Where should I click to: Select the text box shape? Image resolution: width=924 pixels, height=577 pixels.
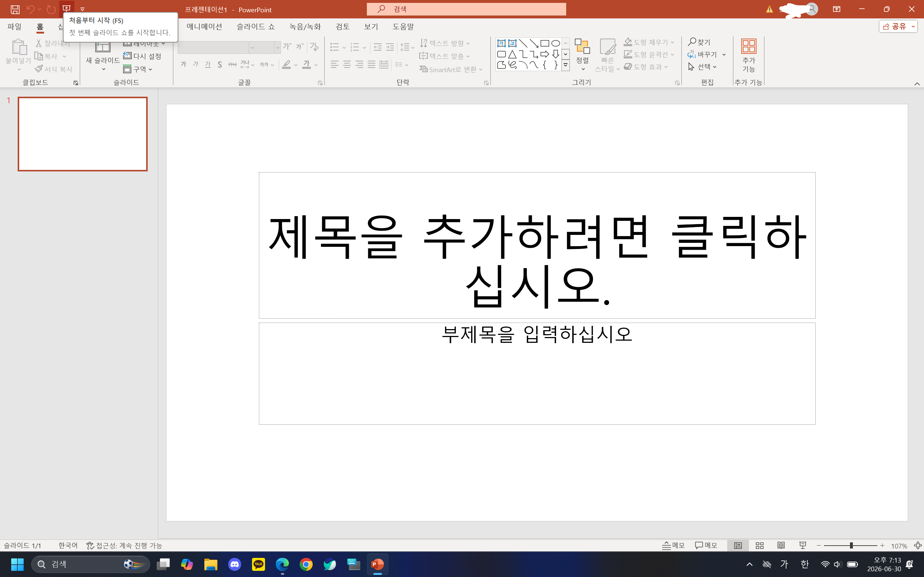pyautogui.click(x=501, y=43)
